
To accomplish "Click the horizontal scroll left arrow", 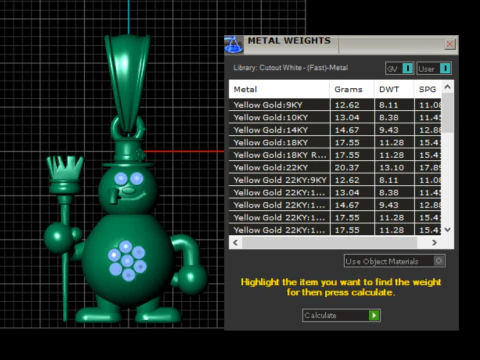I will coord(236,243).
